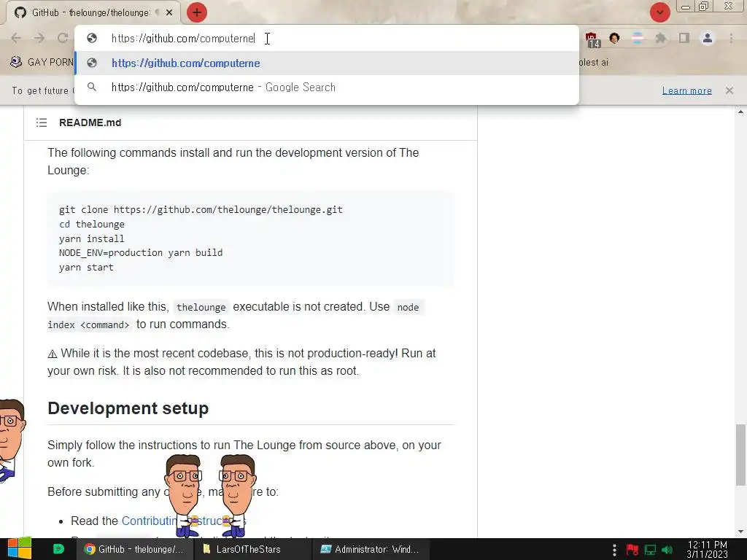Click the 'yarn install' code line
Image resolution: width=747 pixels, height=560 pixels.
coord(91,238)
